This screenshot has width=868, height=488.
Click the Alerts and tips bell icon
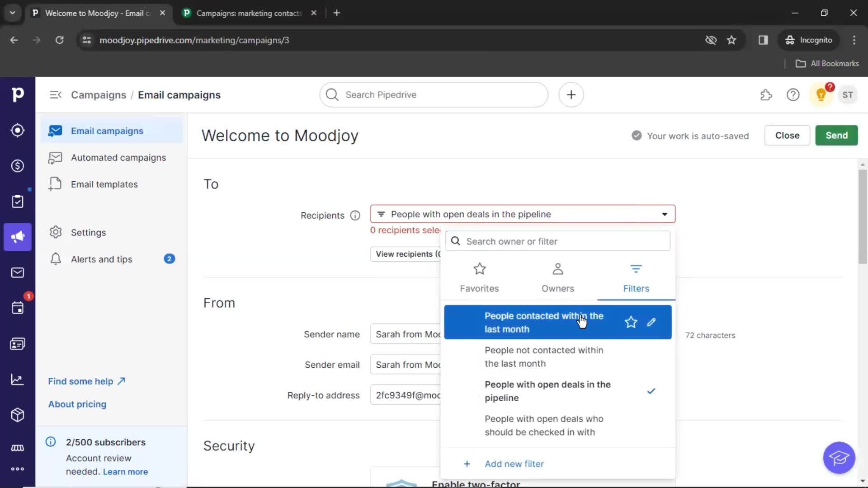pos(55,258)
